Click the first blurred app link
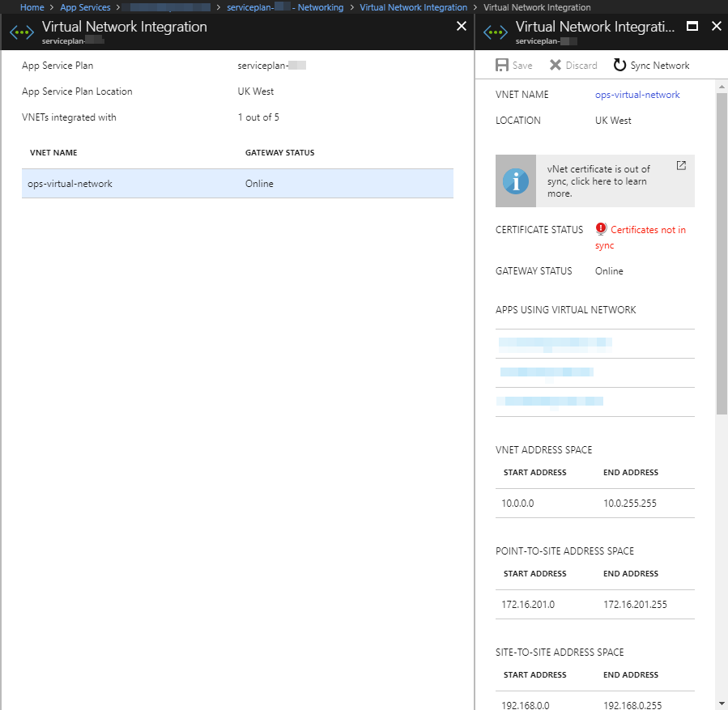The image size is (728, 710). coord(555,343)
